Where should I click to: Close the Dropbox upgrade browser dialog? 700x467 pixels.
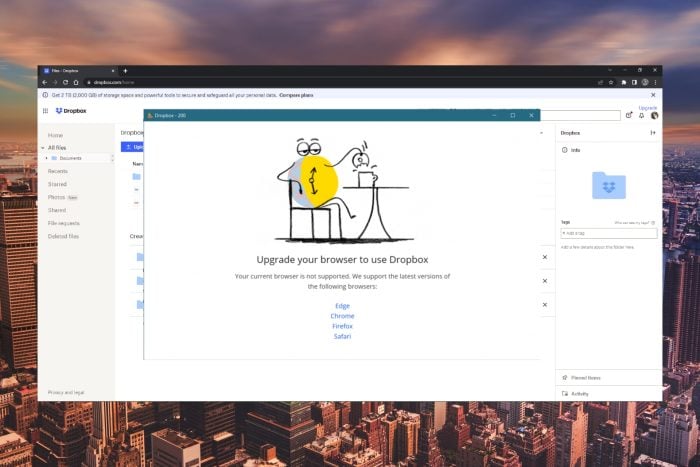point(531,115)
